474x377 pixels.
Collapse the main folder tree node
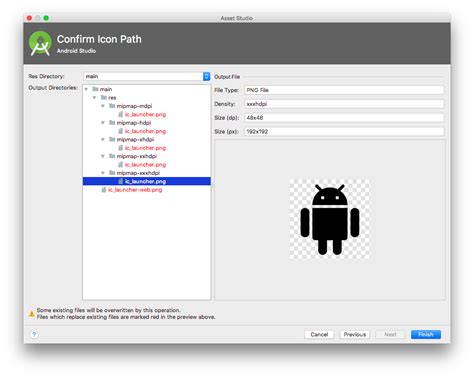[x=86, y=89]
